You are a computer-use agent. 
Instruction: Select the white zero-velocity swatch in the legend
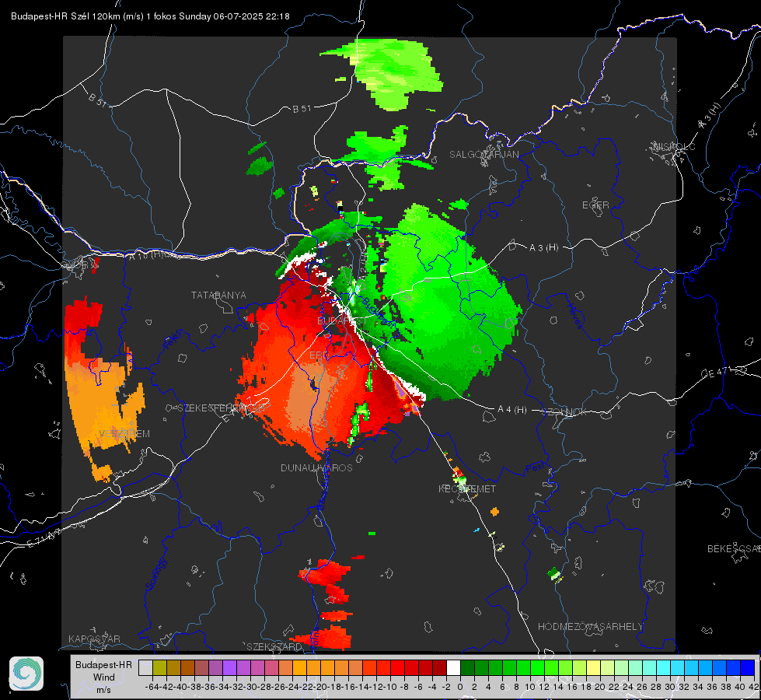pos(453,667)
